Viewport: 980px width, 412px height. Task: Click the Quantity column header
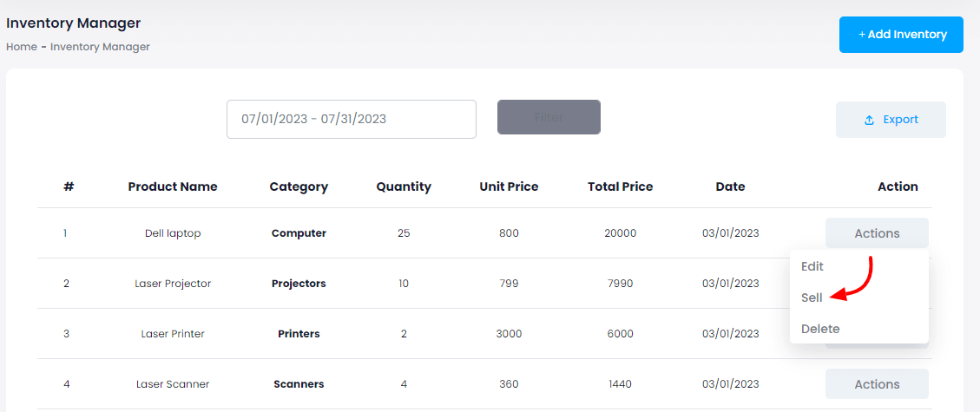pyautogui.click(x=404, y=186)
